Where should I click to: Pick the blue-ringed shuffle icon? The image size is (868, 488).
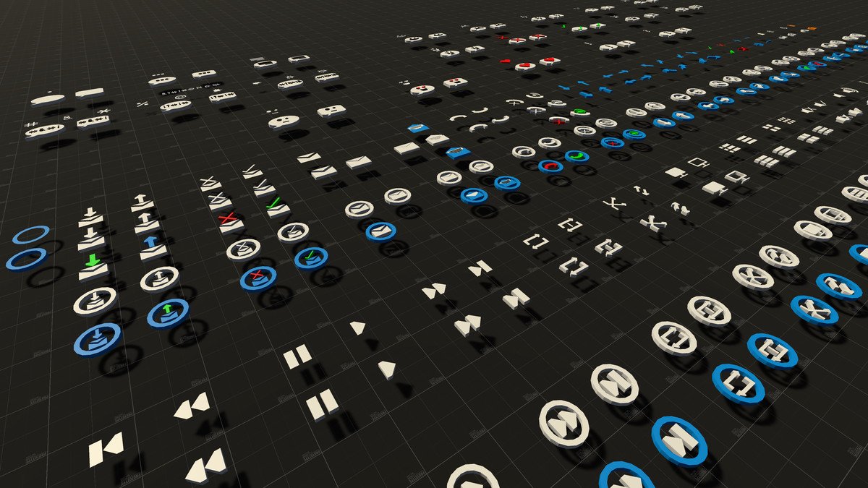pyautogui.click(x=815, y=309)
